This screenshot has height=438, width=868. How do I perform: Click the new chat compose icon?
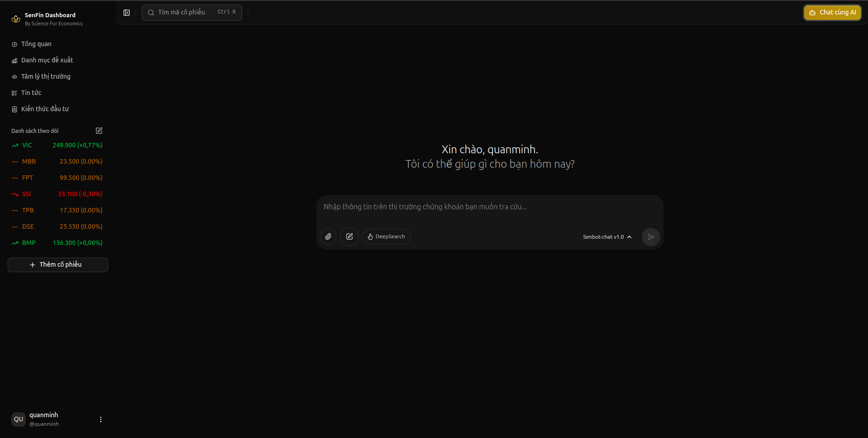349,236
